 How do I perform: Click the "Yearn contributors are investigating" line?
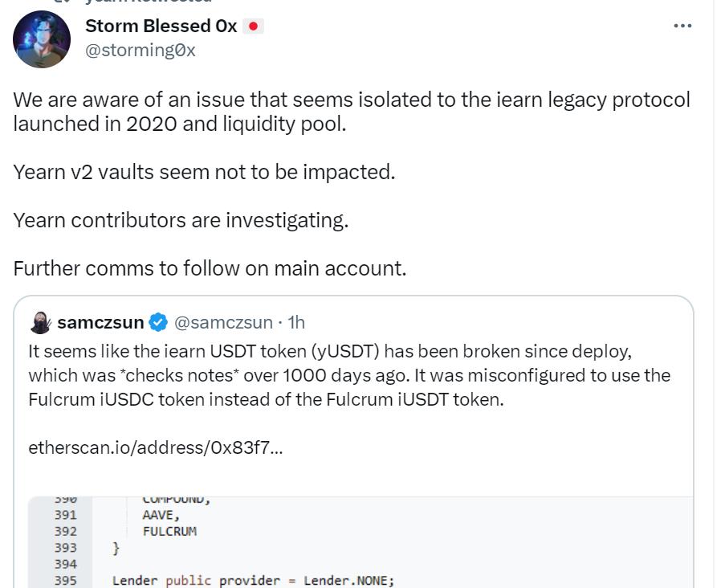[181, 220]
